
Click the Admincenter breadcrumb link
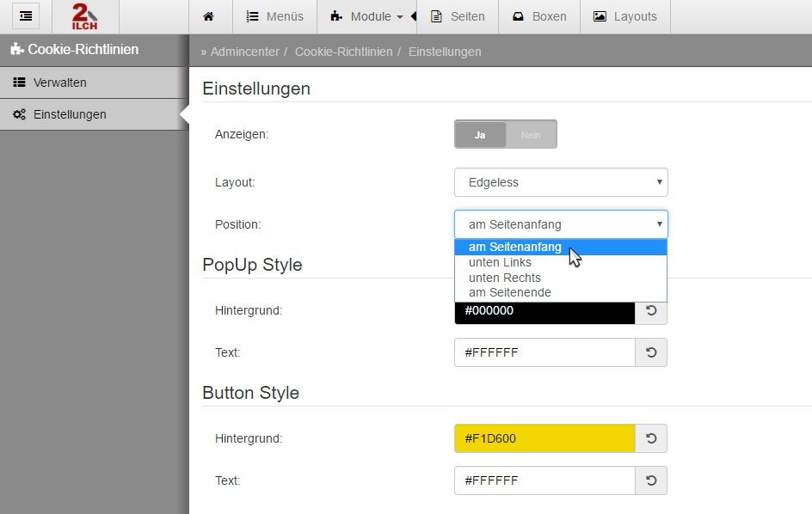tap(244, 52)
